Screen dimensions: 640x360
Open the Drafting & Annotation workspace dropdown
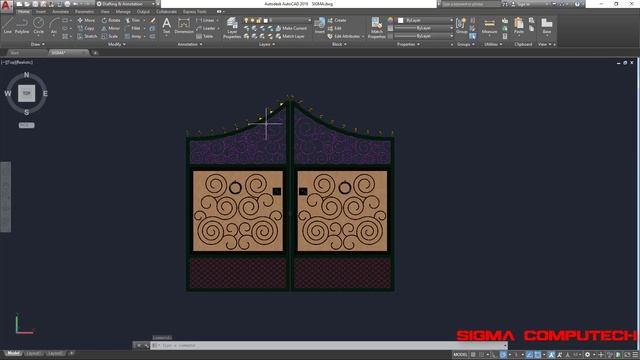click(x=127, y=4)
